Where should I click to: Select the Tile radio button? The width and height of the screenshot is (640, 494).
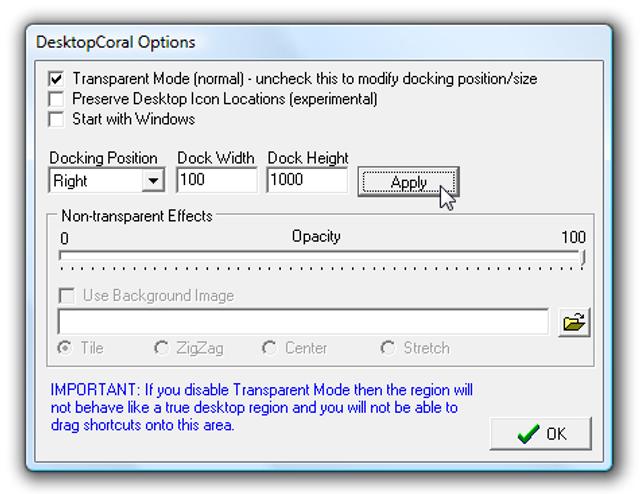coord(66,348)
